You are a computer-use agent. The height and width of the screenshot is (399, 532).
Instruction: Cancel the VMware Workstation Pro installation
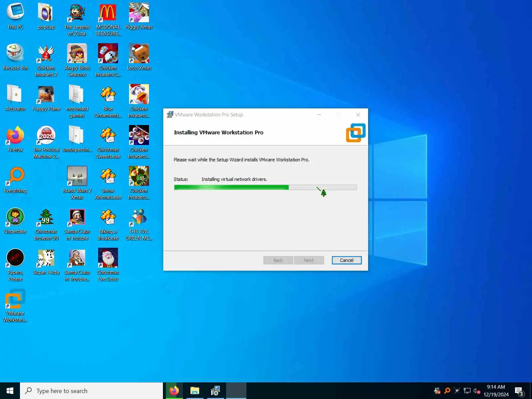[346, 260]
